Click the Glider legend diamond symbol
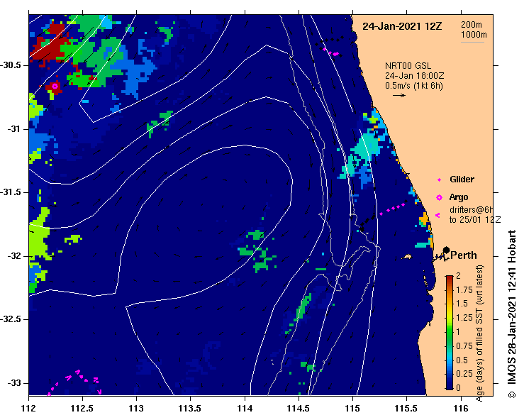Viewport: 524px width, 420px height. pos(439,180)
